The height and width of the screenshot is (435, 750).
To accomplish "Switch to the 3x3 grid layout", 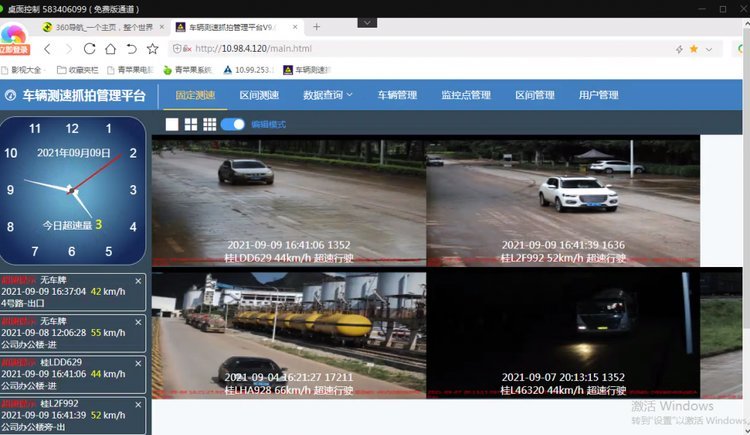I will click(210, 124).
